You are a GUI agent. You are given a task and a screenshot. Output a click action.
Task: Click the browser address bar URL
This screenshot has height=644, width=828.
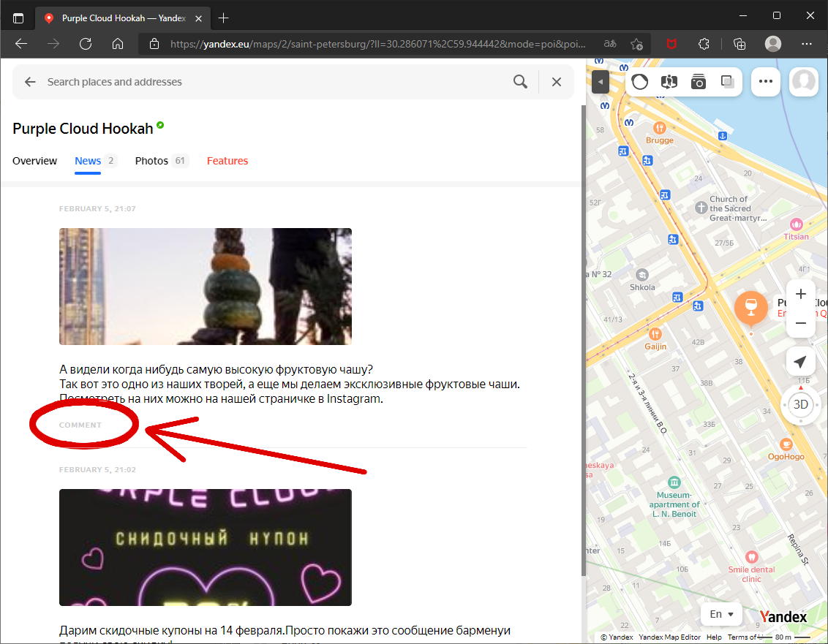pyautogui.click(x=377, y=44)
